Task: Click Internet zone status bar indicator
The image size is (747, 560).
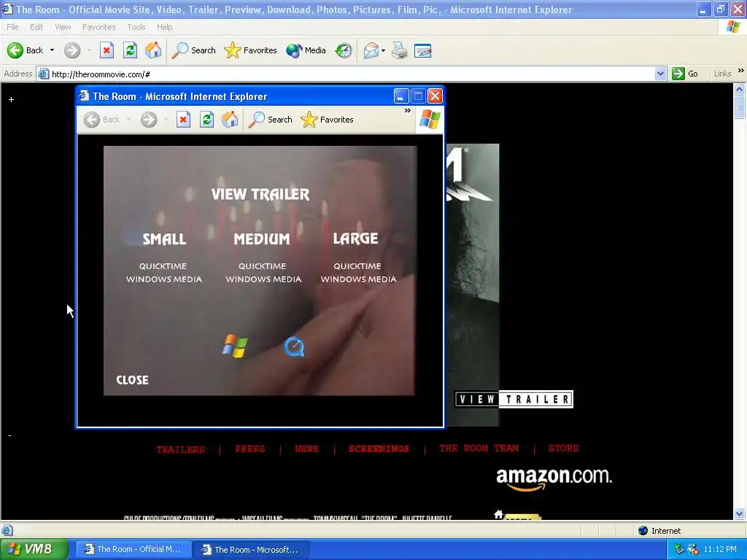Action: click(659, 531)
